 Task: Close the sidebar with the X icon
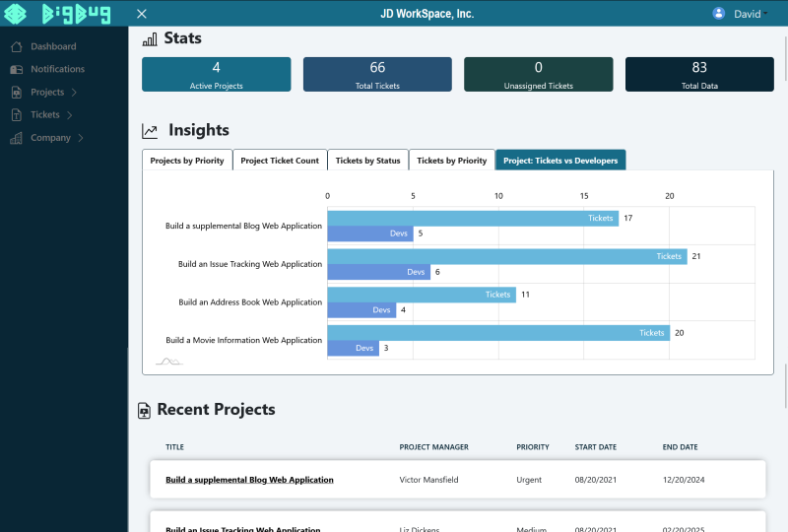click(x=142, y=14)
